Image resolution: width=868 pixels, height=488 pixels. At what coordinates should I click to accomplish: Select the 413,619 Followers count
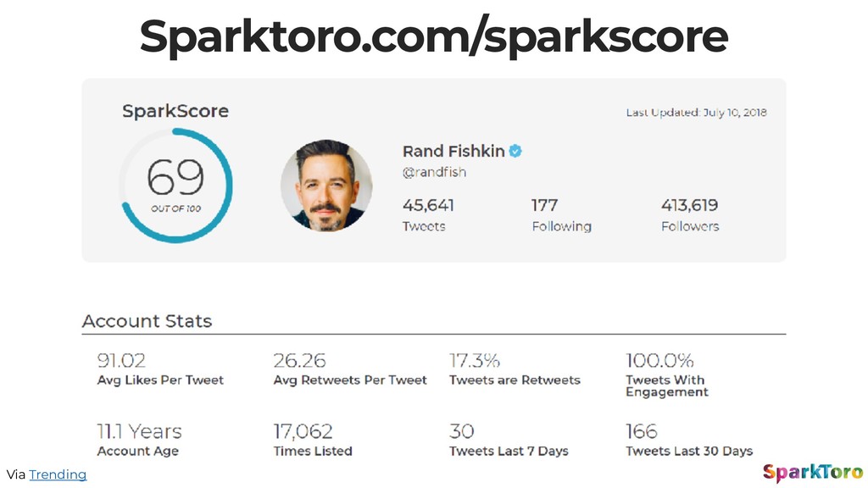point(690,214)
